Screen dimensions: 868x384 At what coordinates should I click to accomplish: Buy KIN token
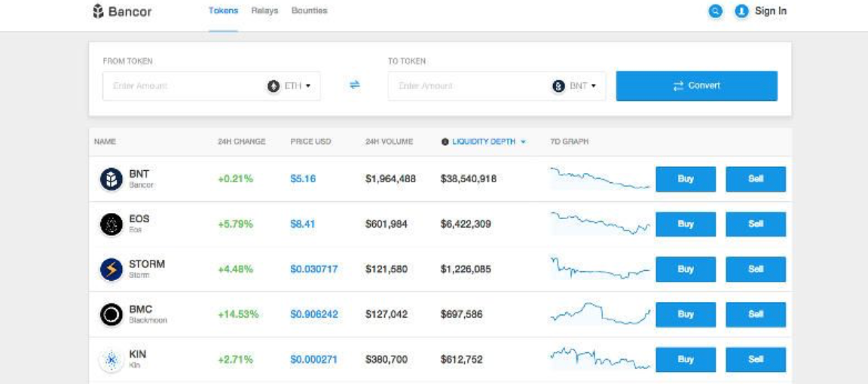point(686,360)
